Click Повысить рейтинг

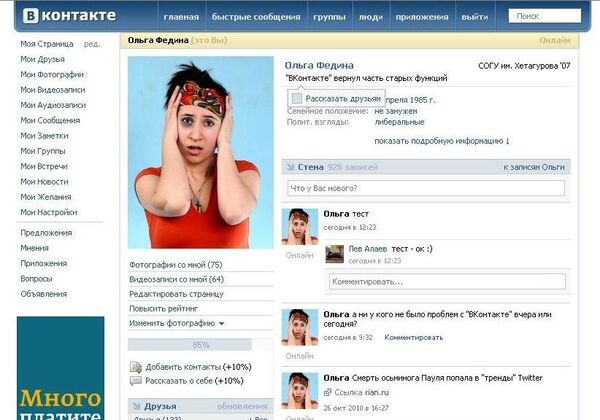click(x=163, y=309)
